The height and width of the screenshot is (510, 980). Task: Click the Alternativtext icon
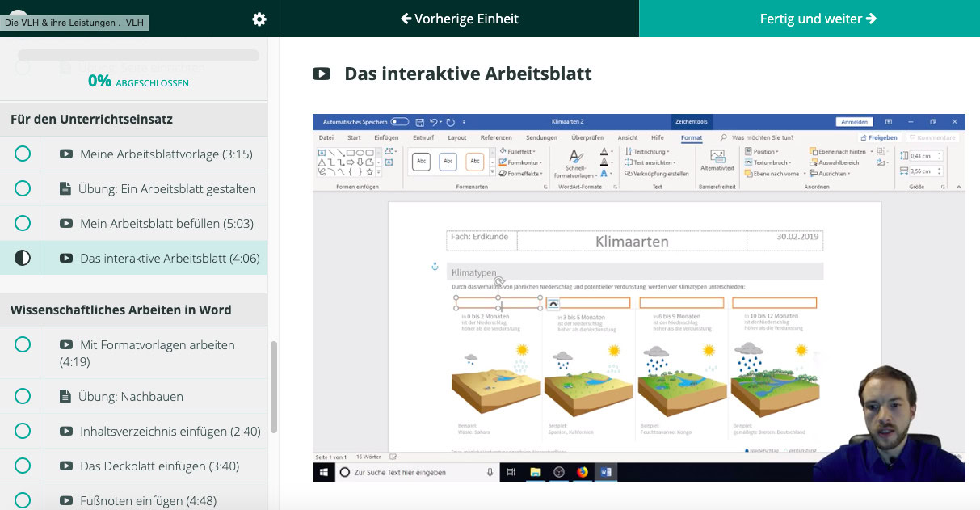pos(717,155)
